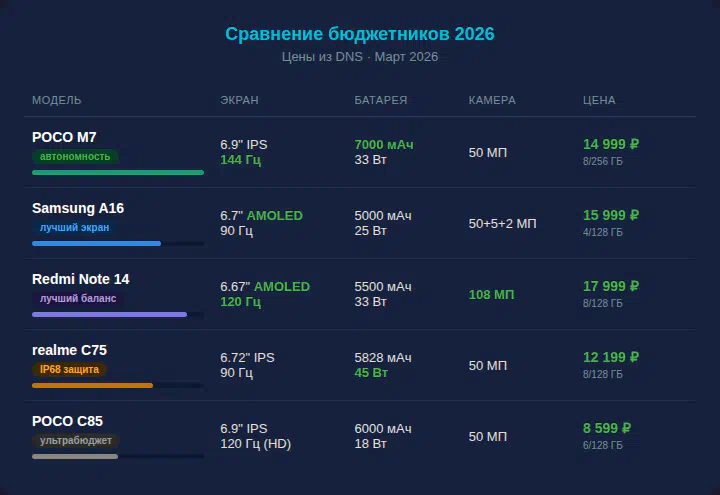Click the ЭКРАН column header

click(239, 100)
